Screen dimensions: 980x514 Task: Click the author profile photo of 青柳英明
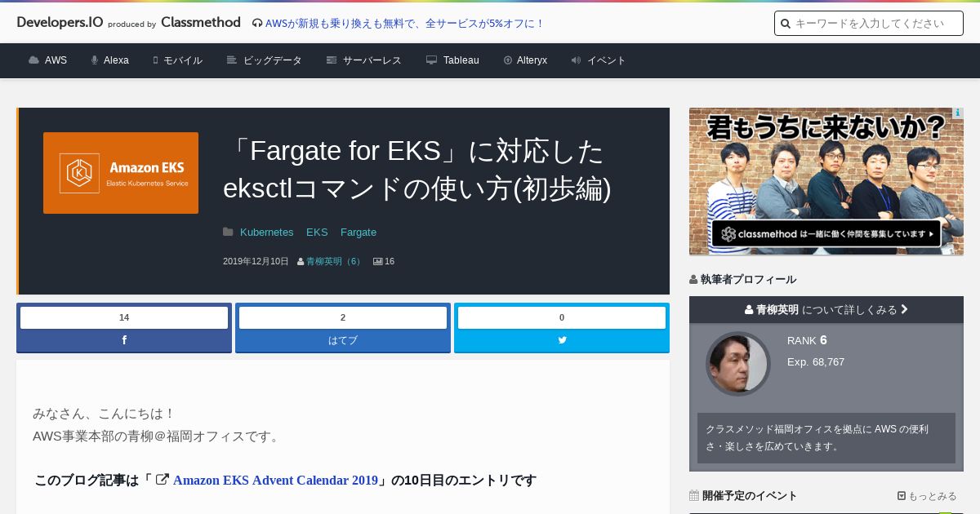pyautogui.click(x=738, y=364)
